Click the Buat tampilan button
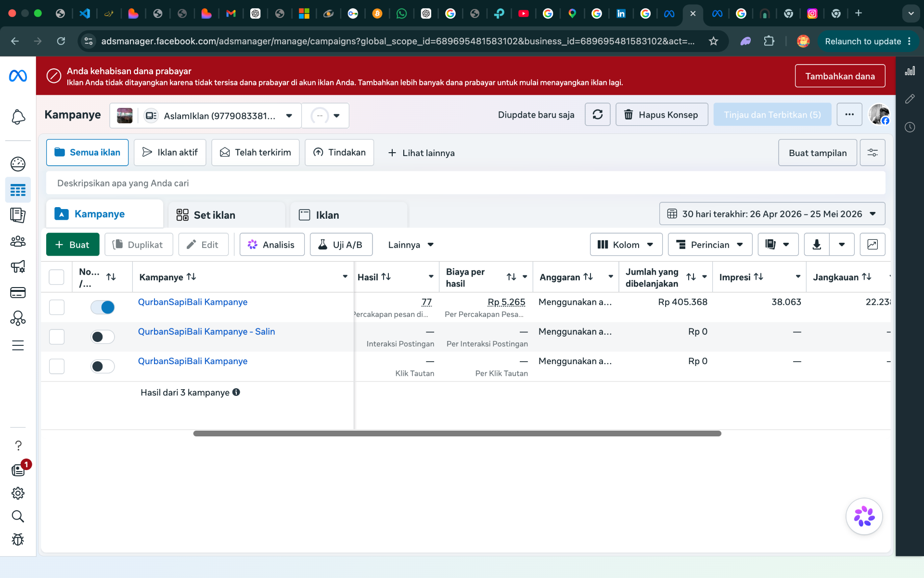Screen dimensions: 924x578 [x=818, y=153]
